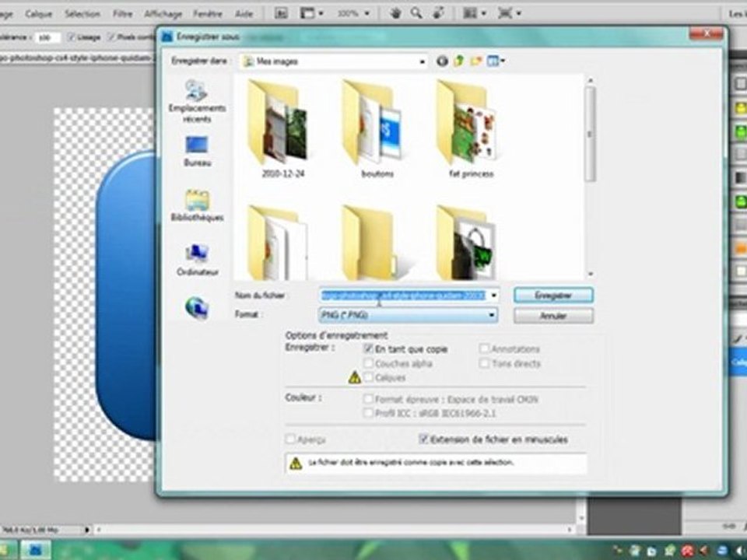Open the Calque menu

point(39,14)
